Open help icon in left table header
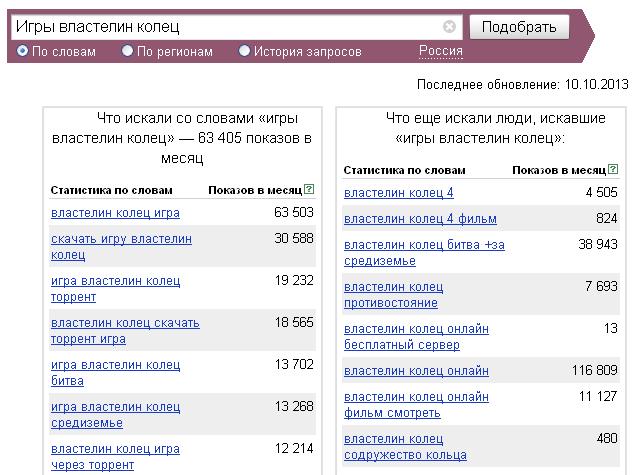637x475 pixels. point(309,189)
